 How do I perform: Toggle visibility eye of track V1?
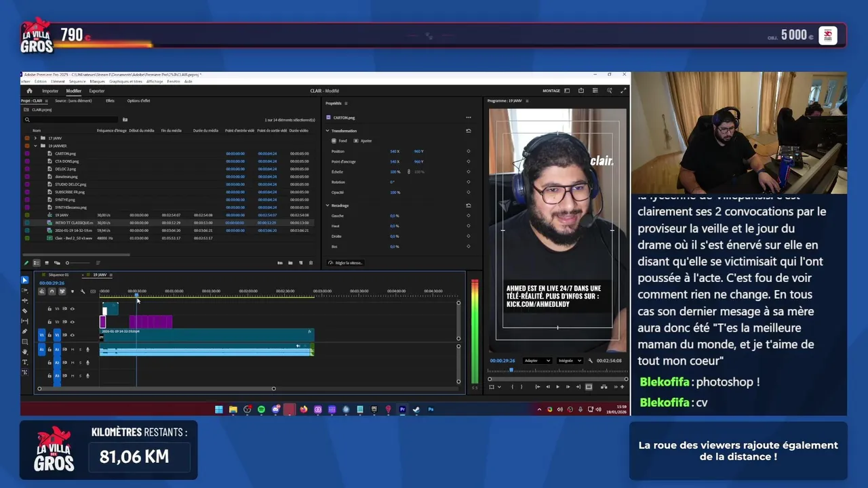[73, 335]
